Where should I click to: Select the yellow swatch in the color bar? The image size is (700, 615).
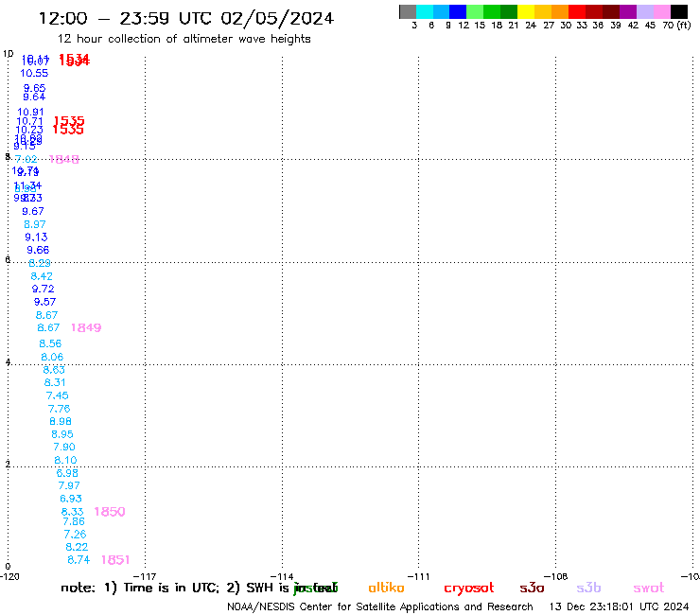(x=526, y=11)
